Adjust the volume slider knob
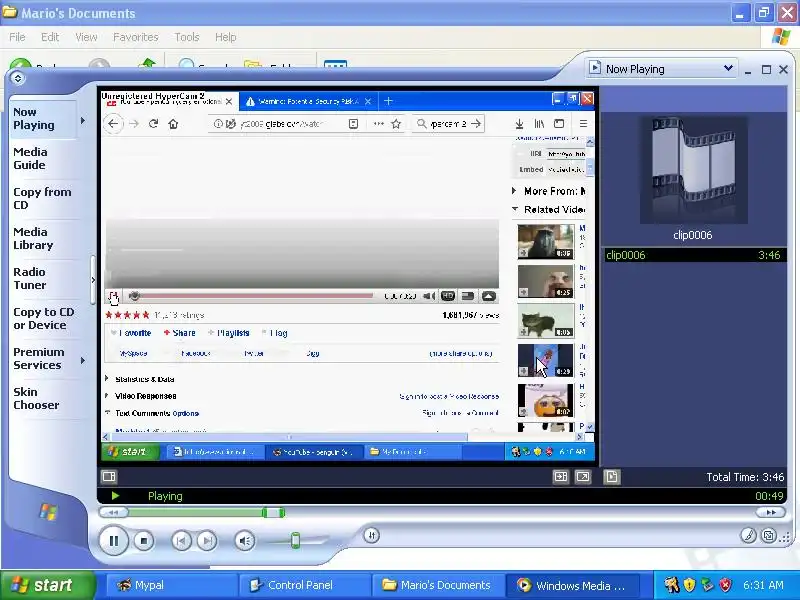Screen dimensions: 800x600 [x=295, y=540]
